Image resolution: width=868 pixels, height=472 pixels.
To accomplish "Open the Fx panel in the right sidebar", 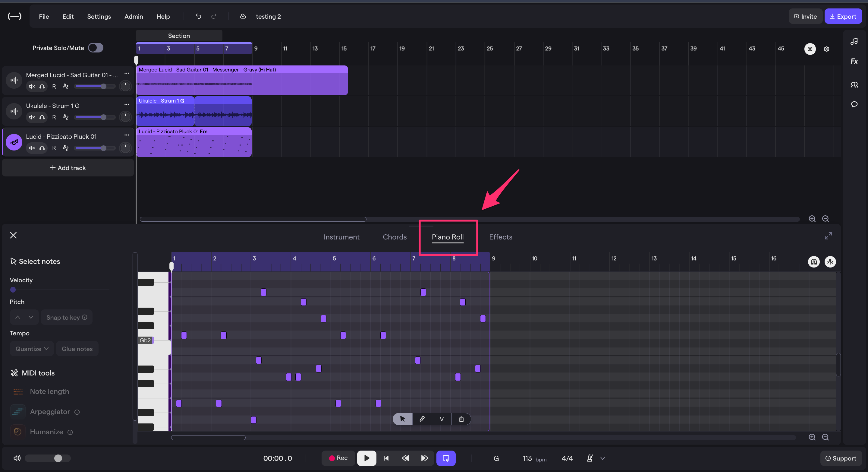I will point(854,61).
